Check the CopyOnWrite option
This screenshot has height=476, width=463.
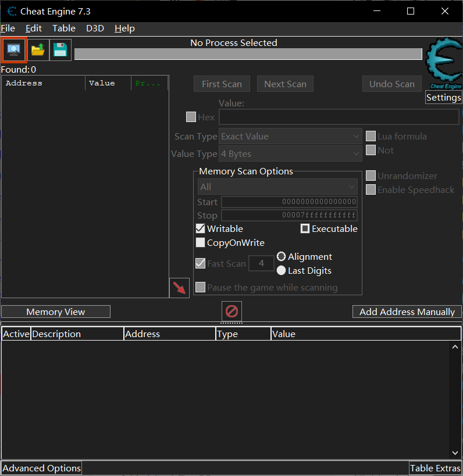point(201,242)
